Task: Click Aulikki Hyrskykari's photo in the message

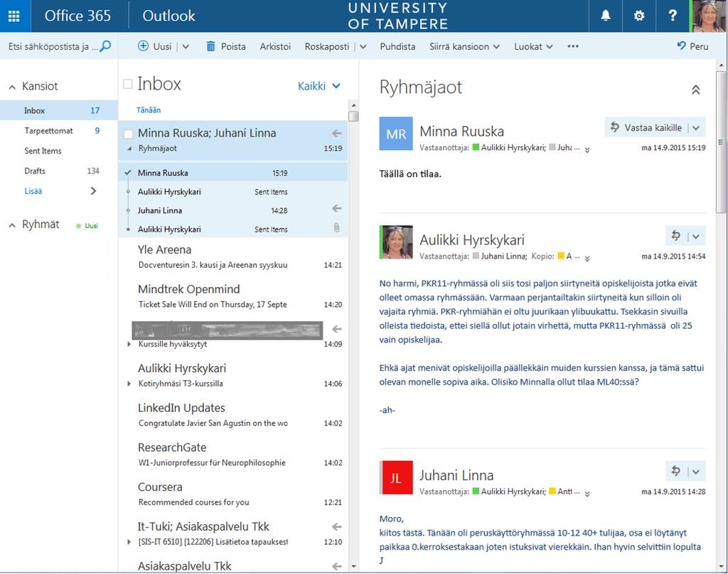Action: tap(396, 242)
